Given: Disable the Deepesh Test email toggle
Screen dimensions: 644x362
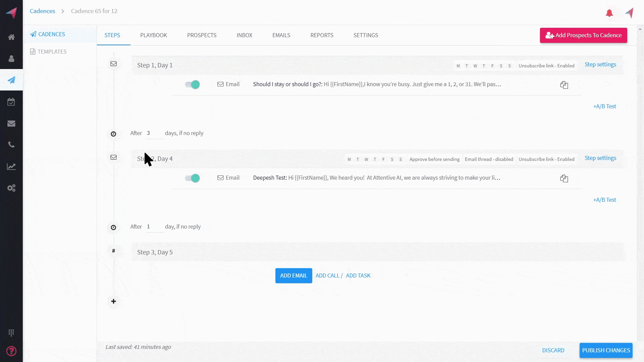Looking at the screenshot, I should pyautogui.click(x=193, y=178).
